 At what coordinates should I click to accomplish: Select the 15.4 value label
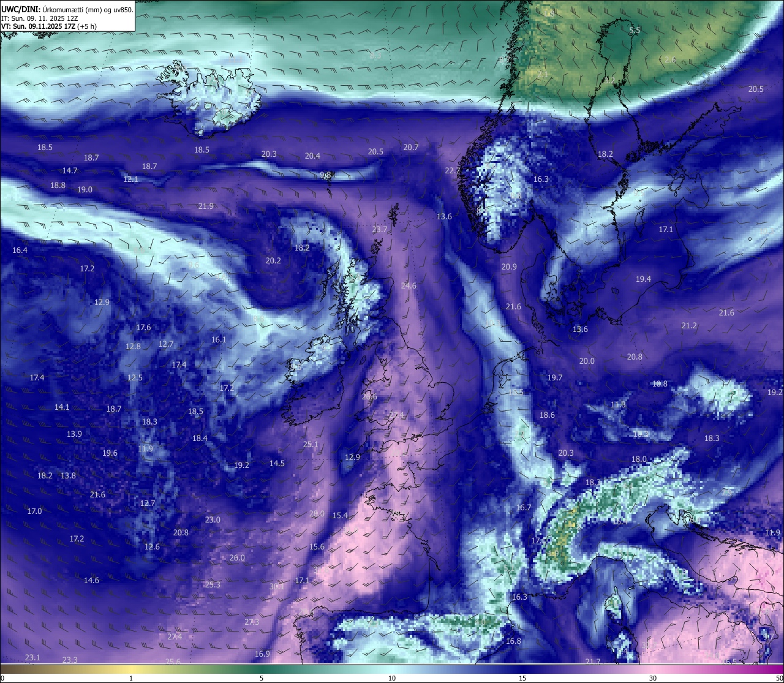coord(340,515)
